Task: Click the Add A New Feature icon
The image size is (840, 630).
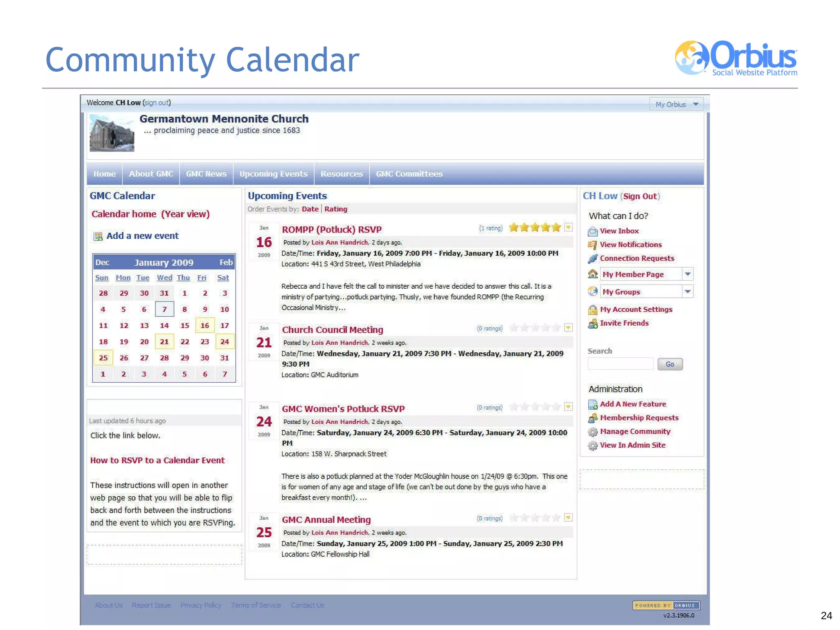Action: coord(592,404)
